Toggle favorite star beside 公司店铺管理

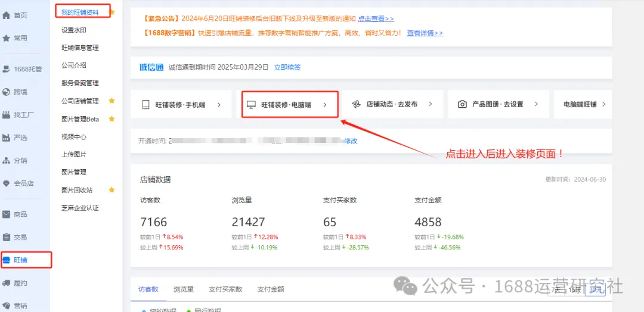112,101
